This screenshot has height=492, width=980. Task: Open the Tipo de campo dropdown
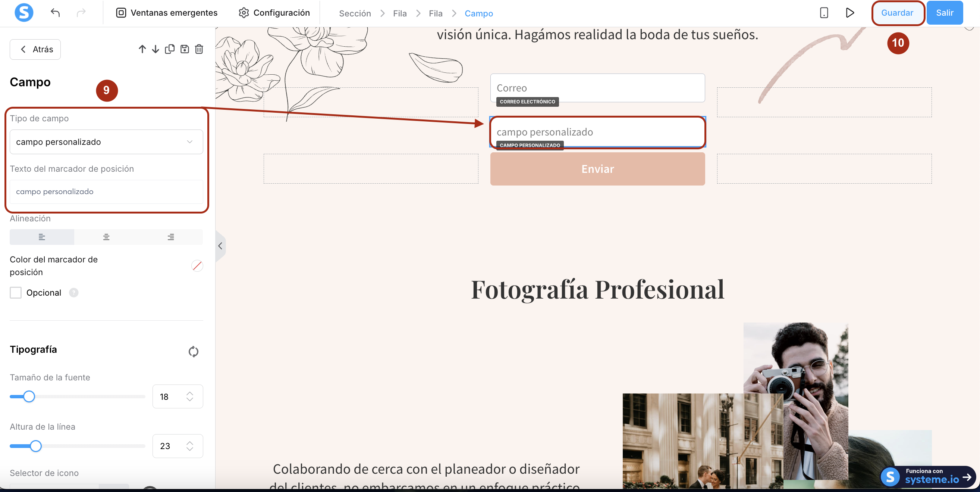tap(106, 141)
